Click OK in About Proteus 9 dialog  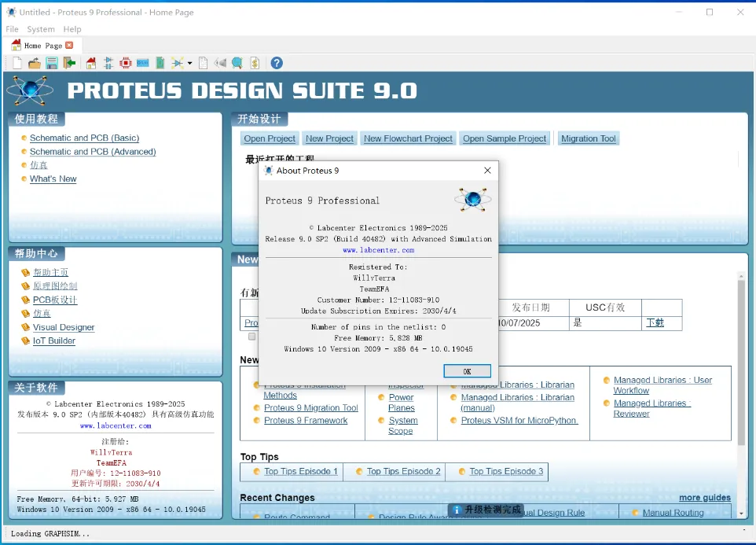click(x=467, y=371)
